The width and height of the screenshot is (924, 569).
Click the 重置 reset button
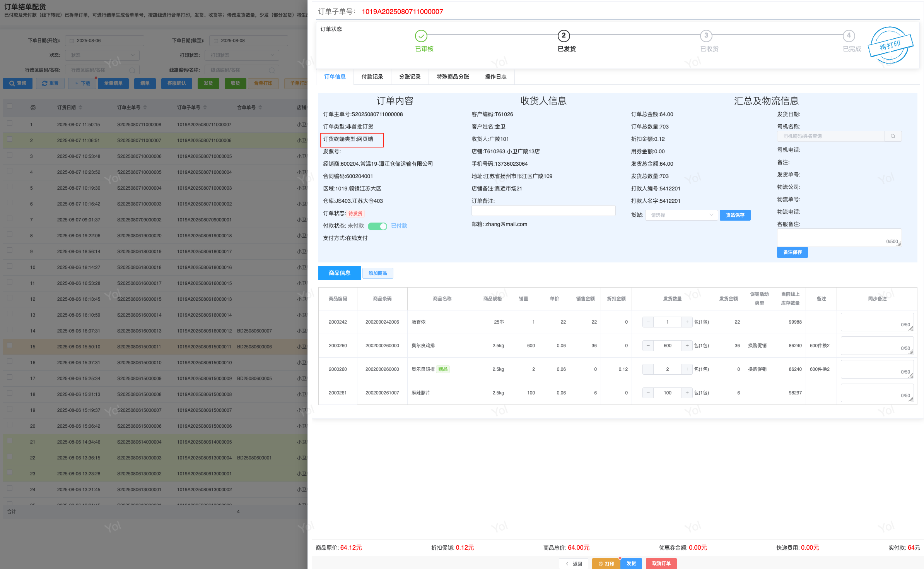pos(50,83)
